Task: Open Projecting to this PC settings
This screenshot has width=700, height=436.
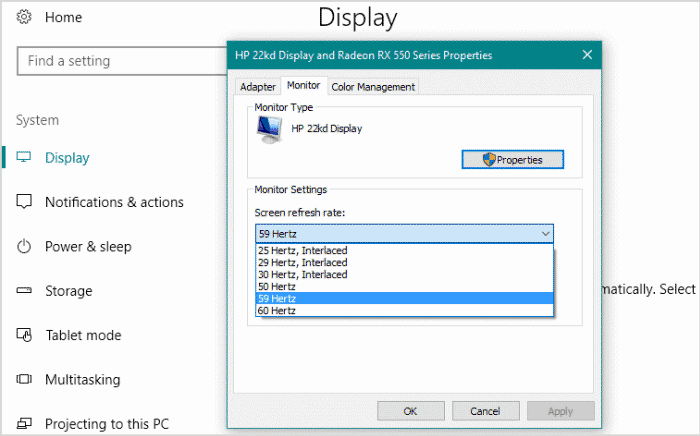Action: (107, 424)
